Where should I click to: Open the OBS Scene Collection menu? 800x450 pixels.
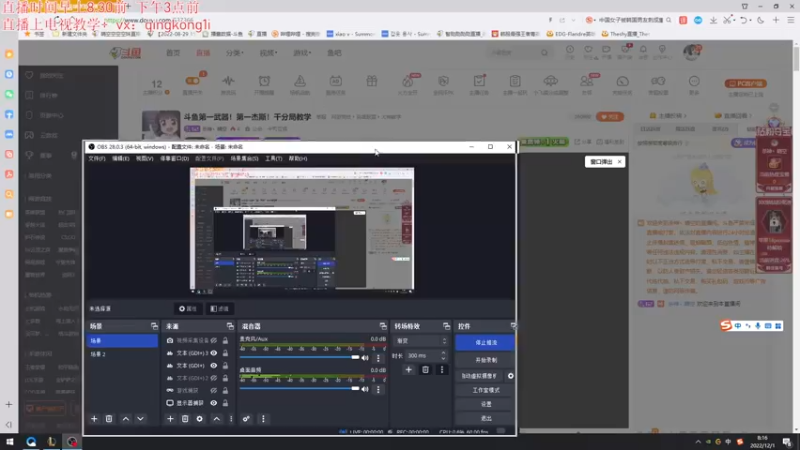(244, 159)
